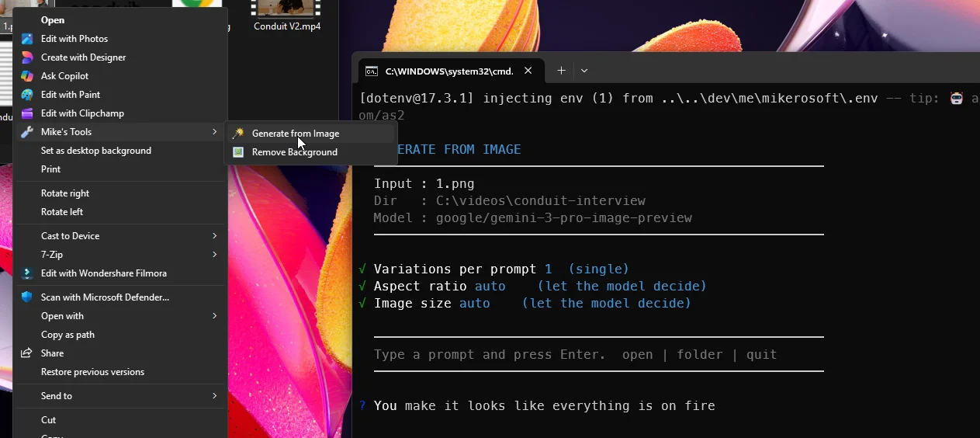Screen dimensions: 980x438
Task: Close the cmd.exe terminal tab
Action: [528, 71]
